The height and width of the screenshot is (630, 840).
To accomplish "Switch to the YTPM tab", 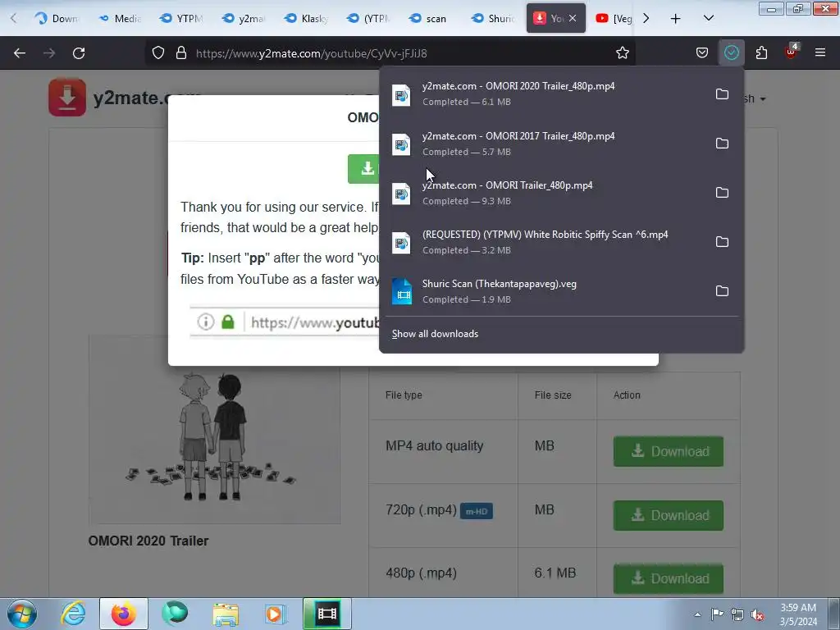I will (182, 18).
